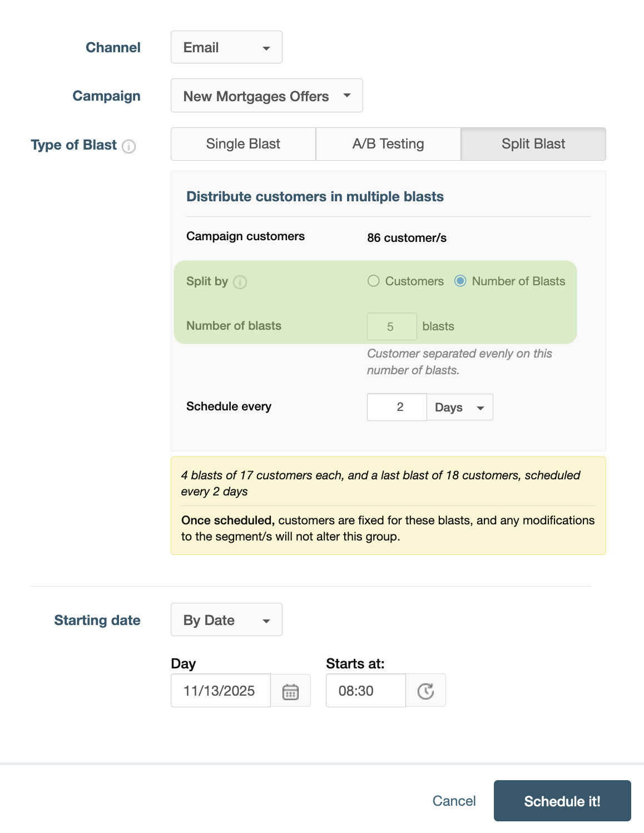Select the Customers radio option

point(374,281)
